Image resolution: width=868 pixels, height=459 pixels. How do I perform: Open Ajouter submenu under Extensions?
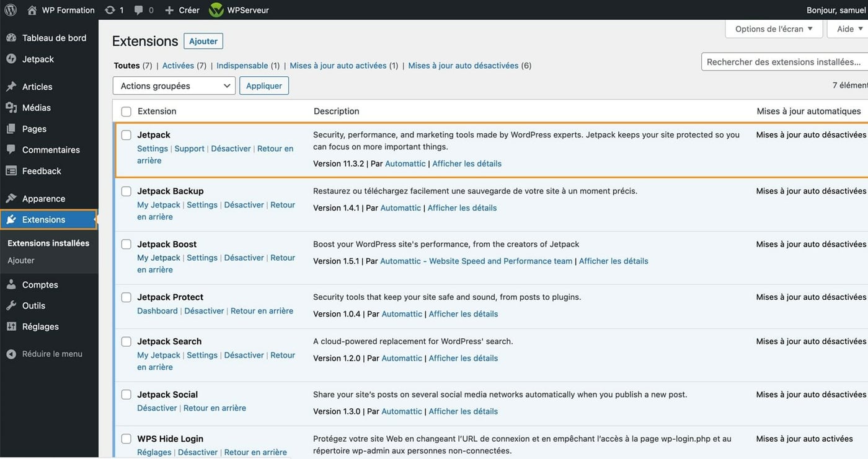click(x=21, y=260)
